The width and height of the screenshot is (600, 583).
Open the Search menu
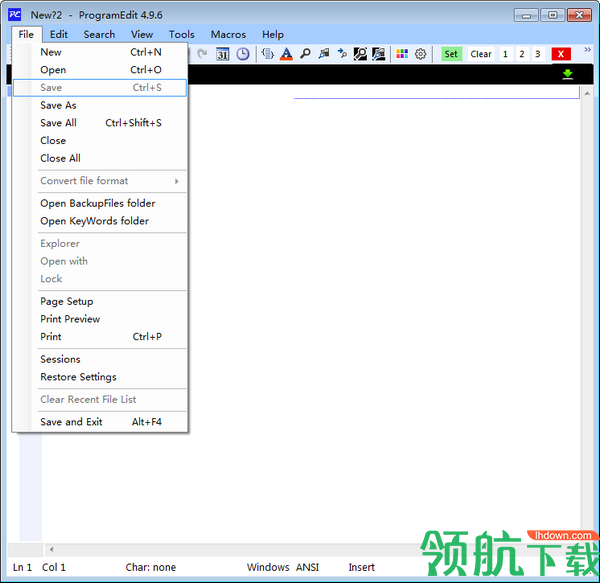[x=99, y=34]
